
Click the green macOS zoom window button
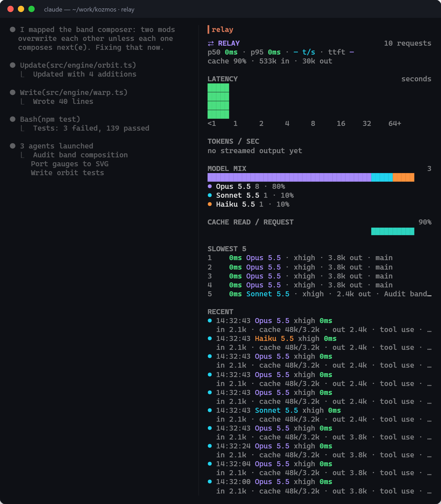coord(31,9)
